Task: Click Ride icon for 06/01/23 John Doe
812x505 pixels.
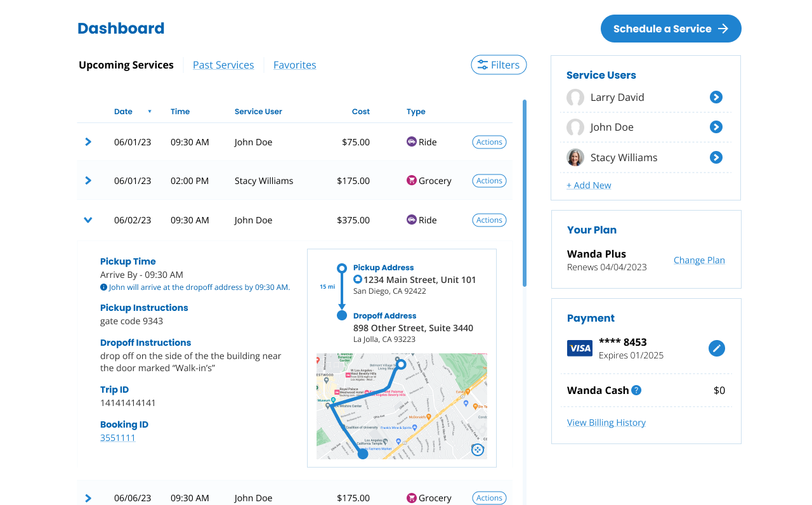Action: coord(412,142)
